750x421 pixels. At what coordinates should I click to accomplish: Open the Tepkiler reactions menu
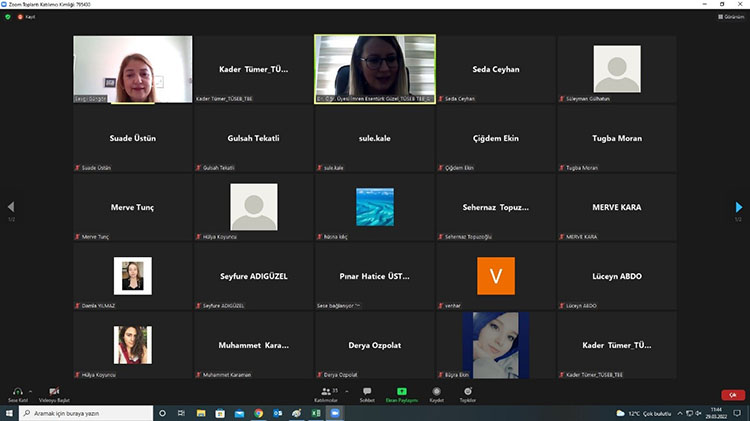468,391
